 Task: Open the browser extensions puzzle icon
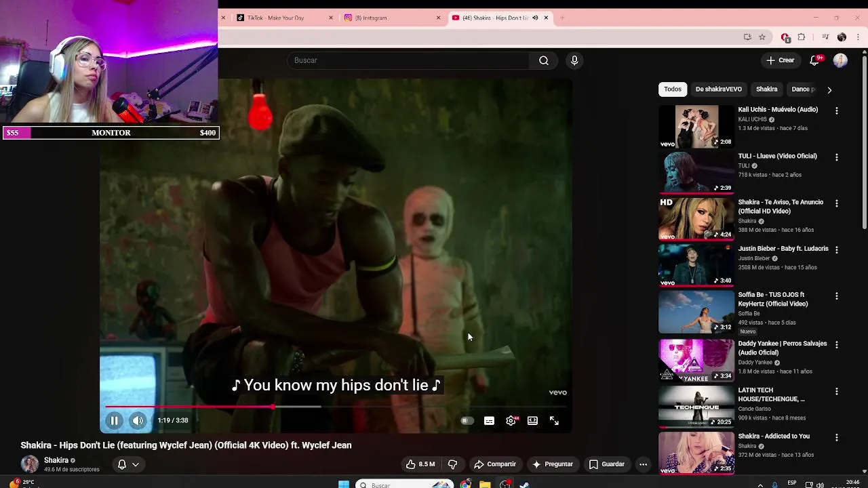point(802,37)
